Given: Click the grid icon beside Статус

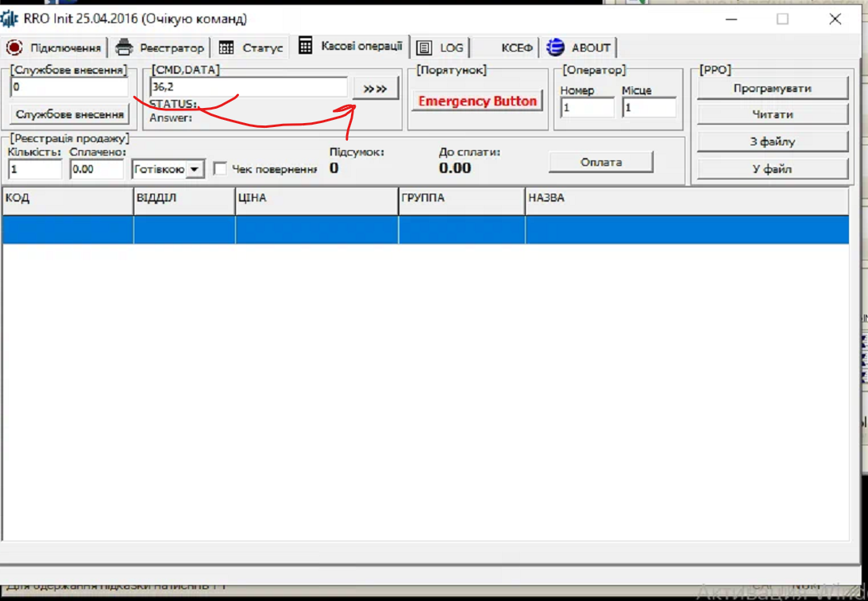Looking at the screenshot, I should [226, 48].
